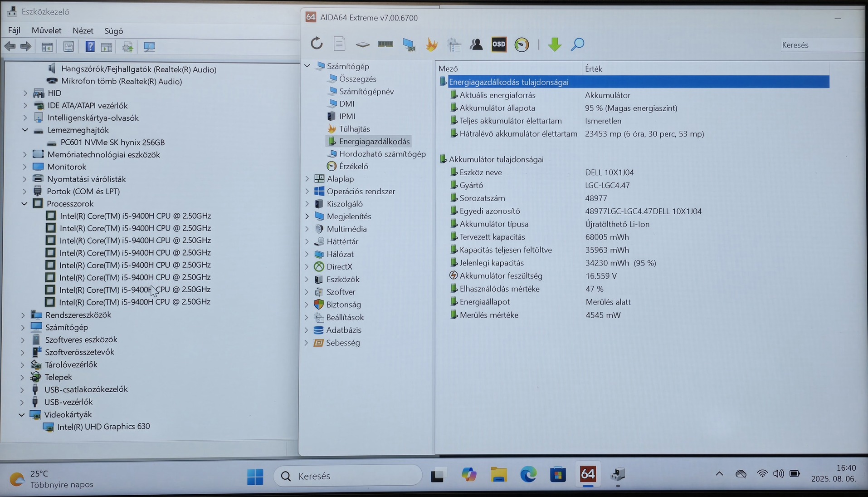Click the AIDA64 network monitor toolbar icon

(x=408, y=44)
